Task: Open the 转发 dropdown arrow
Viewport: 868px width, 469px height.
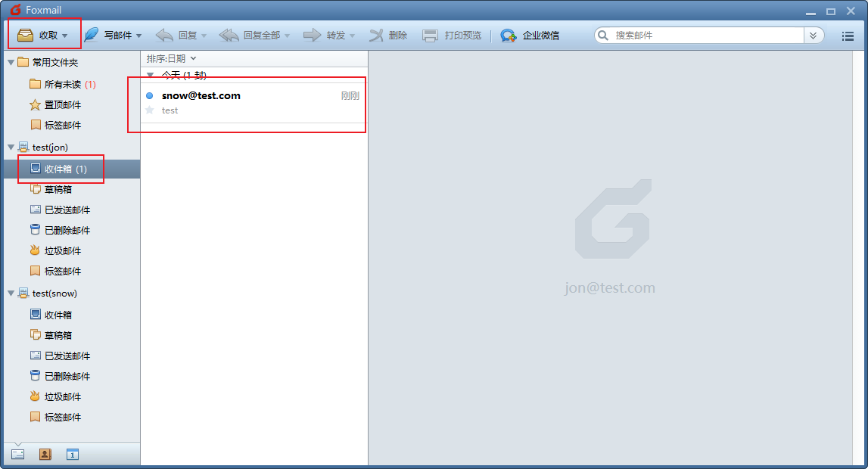Action: (352, 36)
